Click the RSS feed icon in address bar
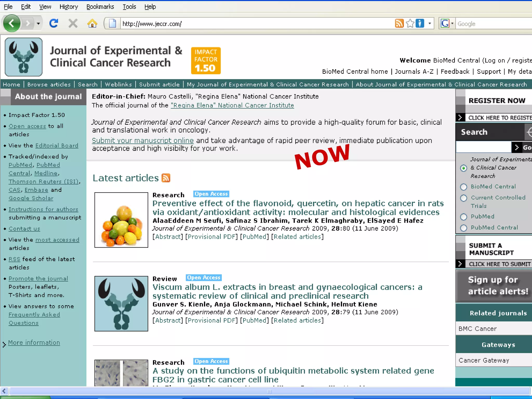 coord(399,24)
